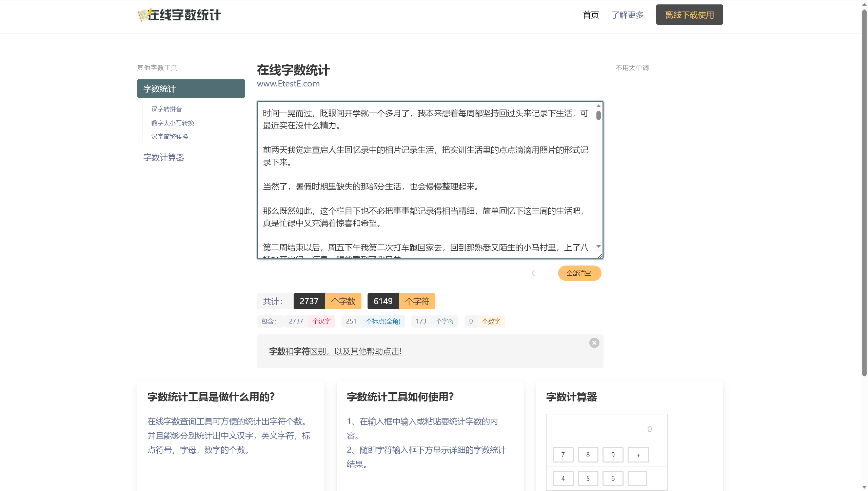Click the page vertical scrollbar
The height and width of the screenshot is (491, 868).
864,193
